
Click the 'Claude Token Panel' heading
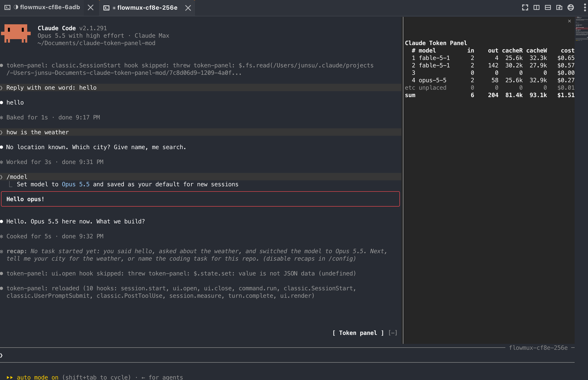coord(436,43)
